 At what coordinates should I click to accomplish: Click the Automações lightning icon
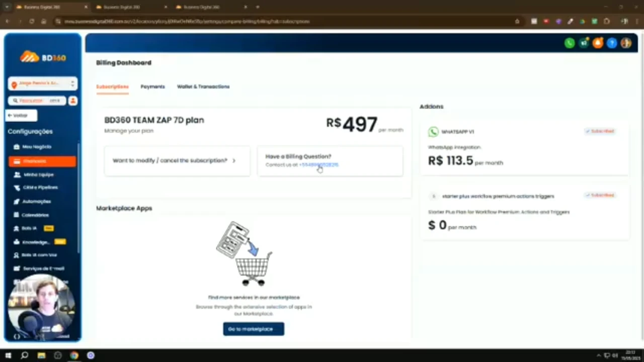point(17,201)
